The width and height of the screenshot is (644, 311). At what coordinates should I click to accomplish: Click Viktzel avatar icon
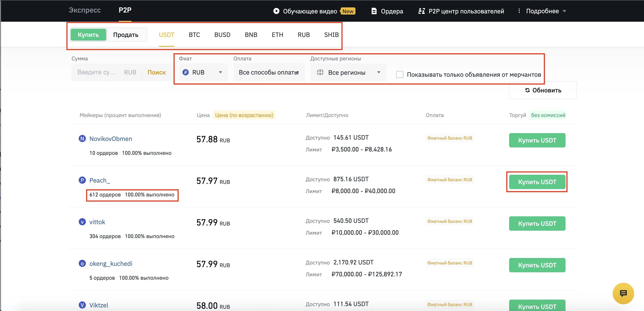[82, 305]
